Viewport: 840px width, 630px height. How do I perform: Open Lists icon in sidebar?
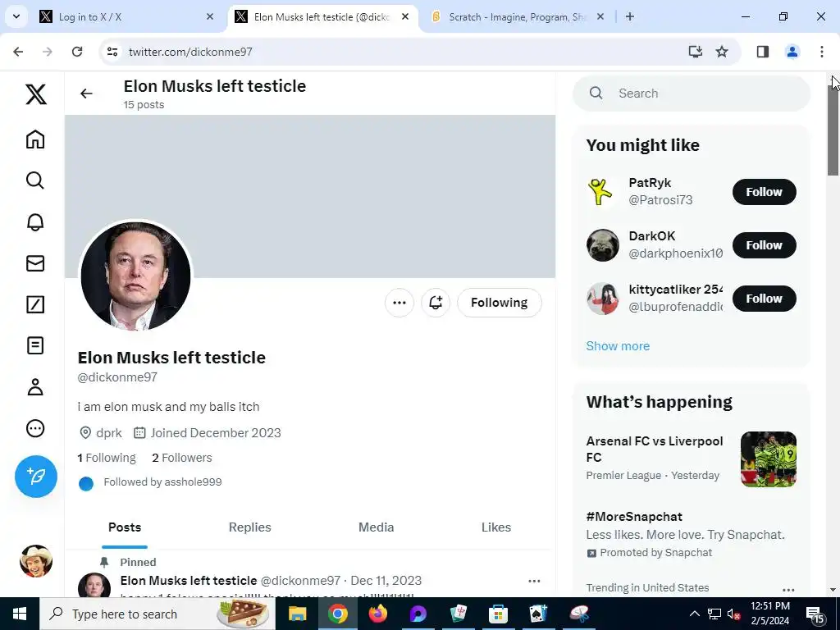click(x=35, y=345)
